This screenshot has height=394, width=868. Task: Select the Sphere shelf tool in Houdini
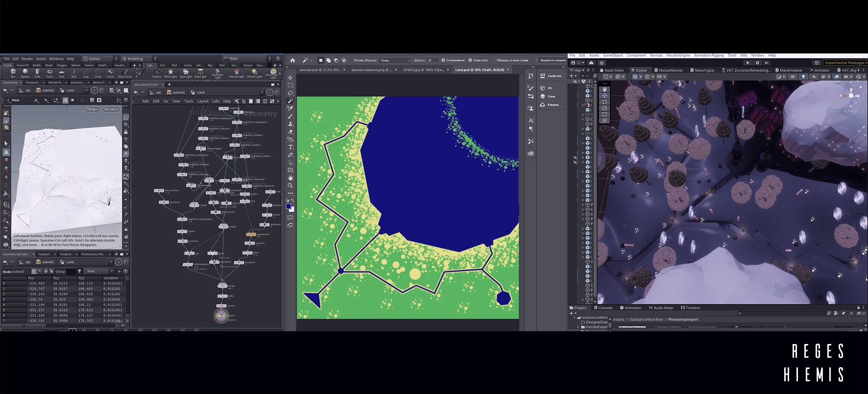(x=25, y=73)
